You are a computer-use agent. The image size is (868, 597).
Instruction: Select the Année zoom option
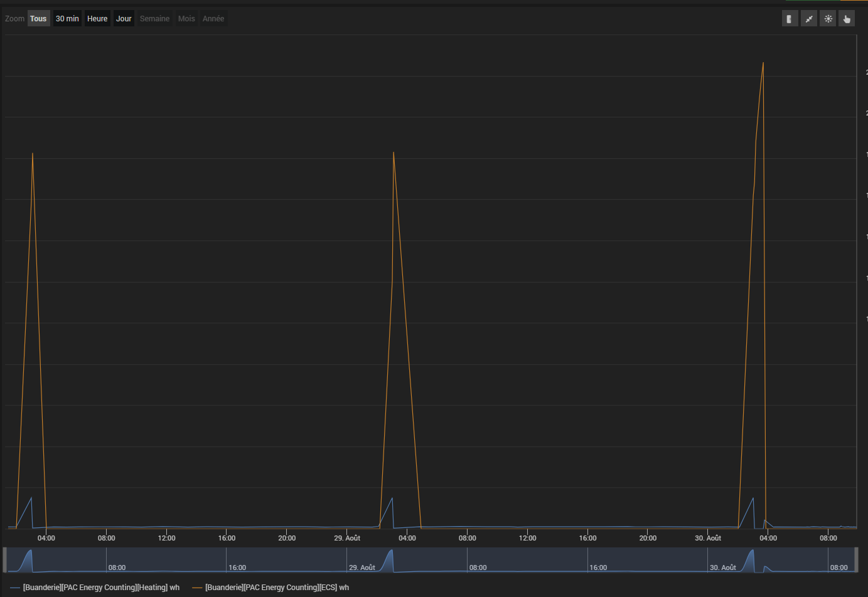213,19
